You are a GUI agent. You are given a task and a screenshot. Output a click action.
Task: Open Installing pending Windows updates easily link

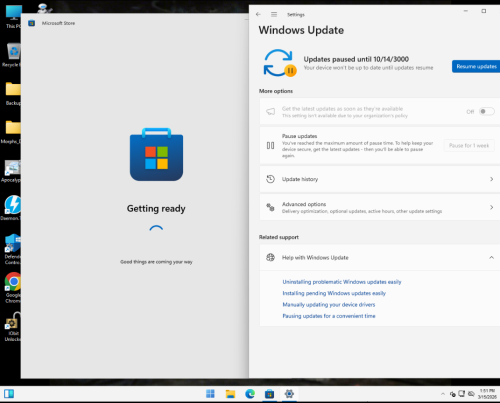pos(334,293)
